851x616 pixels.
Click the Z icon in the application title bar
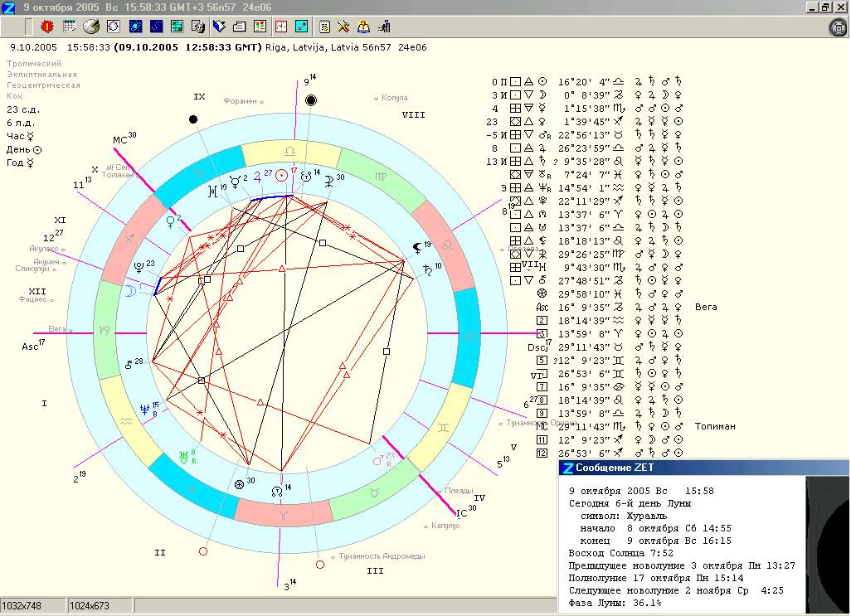(8, 7)
